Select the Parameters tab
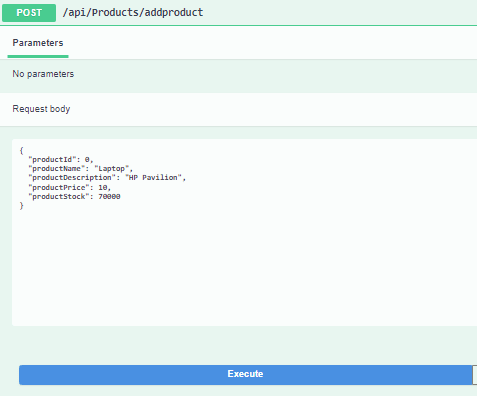This screenshot has width=477, height=396. coord(38,43)
